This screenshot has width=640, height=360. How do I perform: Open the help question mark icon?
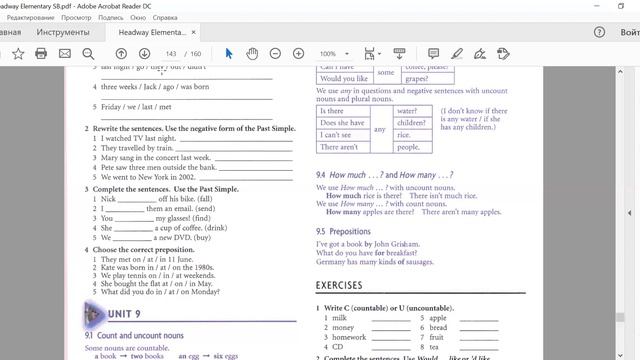tap(599, 32)
